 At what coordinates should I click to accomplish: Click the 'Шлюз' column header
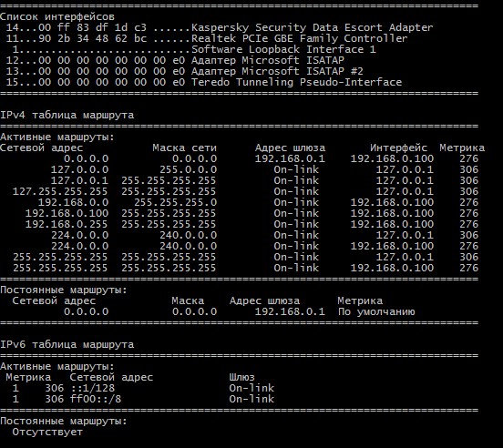tap(241, 377)
